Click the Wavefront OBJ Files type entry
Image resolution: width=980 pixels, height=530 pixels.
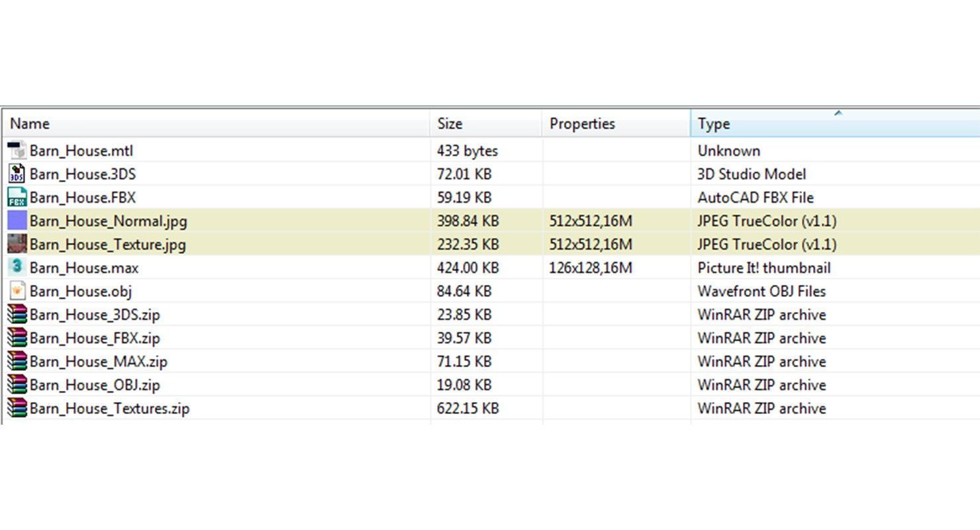tap(761, 291)
